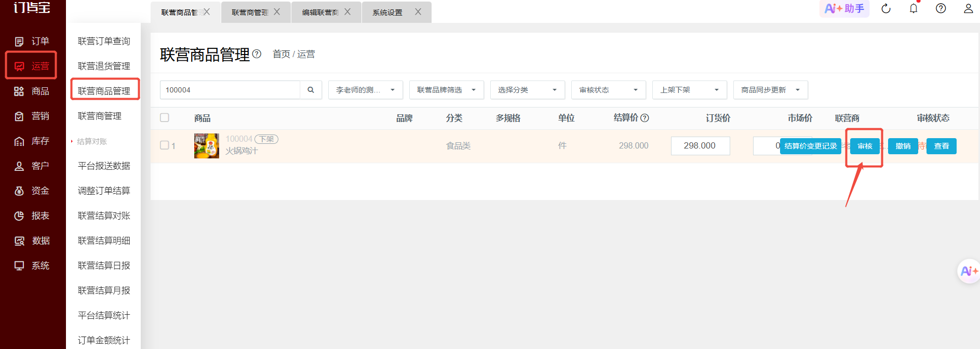Viewport: 980px width, 349px height.
Task: Click the 下架 status tag
Action: click(x=266, y=139)
